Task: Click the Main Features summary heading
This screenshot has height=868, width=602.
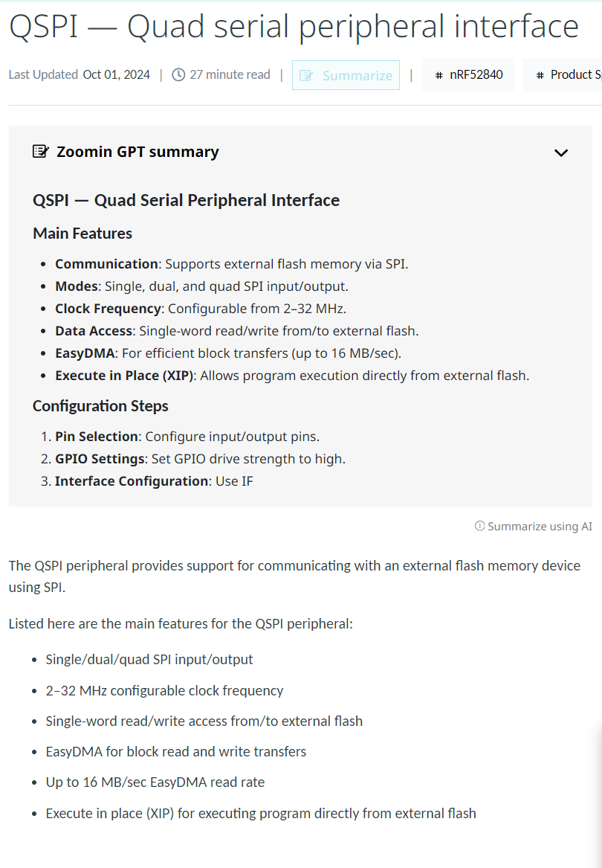Action: (82, 234)
